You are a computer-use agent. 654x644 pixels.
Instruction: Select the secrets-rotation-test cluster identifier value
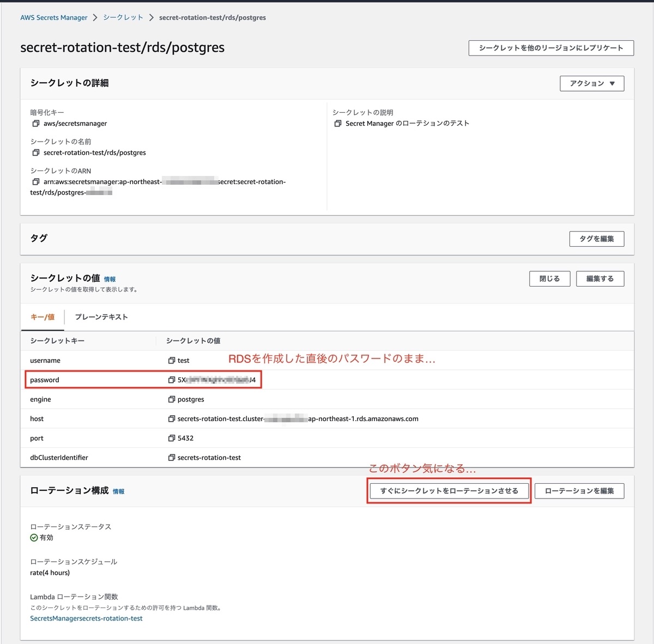tap(209, 458)
